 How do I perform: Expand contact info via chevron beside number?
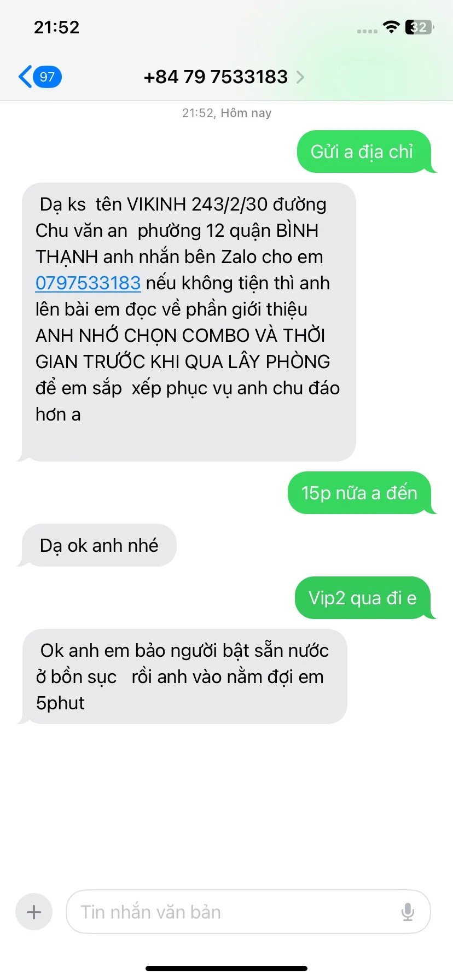coord(300,77)
